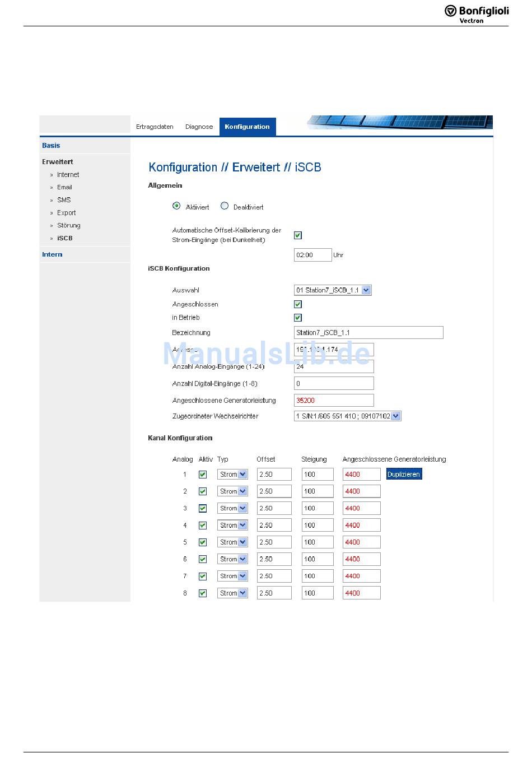Viewport: 532px width, 767px height.
Task: Toggle Aktiv checkbox for Analog 8
Action: pyautogui.click(x=203, y=593)
